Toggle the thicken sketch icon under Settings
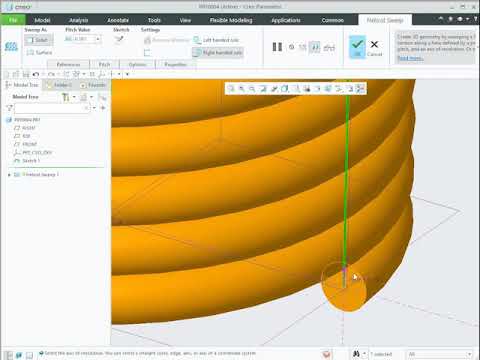This screenshot has width=480, height=360. tap(147, 52)
